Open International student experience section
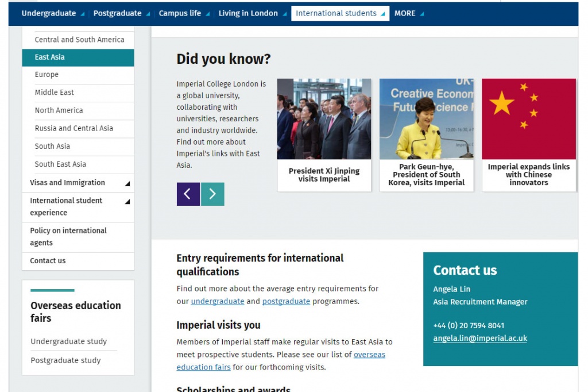Screen dimensions: 588x392 (x=66, y=206)
